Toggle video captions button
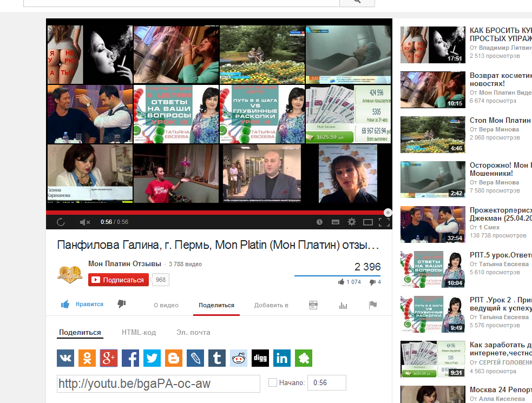Viewport: 532px width, 403px height. [x=336, y=222]
